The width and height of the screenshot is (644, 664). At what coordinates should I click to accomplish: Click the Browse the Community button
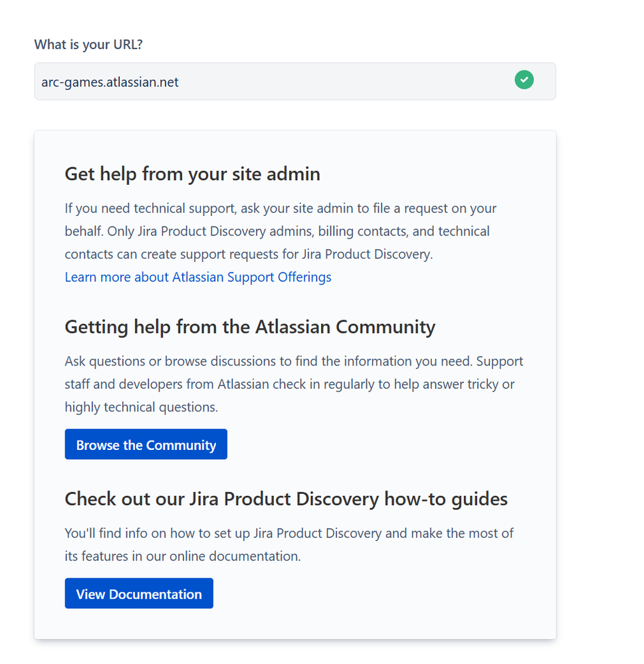click(146, 444)
